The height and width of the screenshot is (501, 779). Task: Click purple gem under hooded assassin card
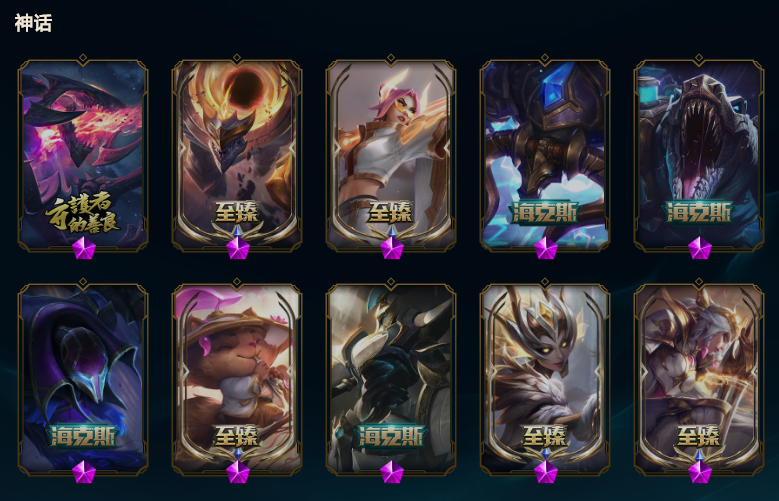[x=83, y=472]
